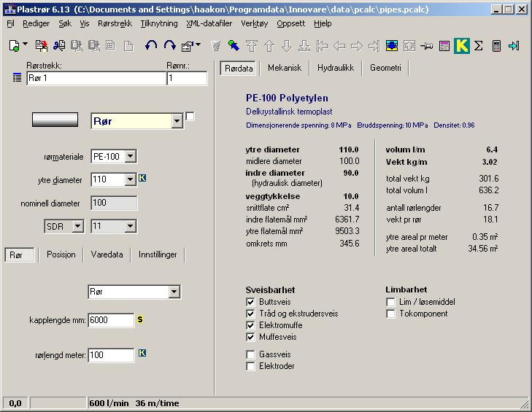Click the yellow S icon beside kapplengde
Image resolution: width=532 pixels, height=412 pixels.
[140, 319]
